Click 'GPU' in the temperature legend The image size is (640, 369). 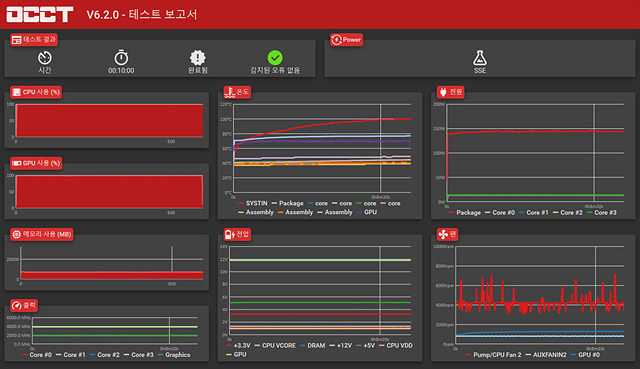click(x=370, y=212)
